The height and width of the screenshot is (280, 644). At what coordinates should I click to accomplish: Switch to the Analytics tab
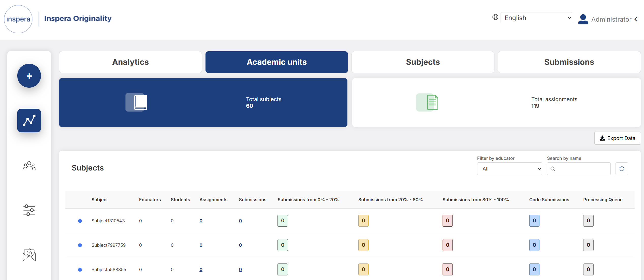coord(130,62)
